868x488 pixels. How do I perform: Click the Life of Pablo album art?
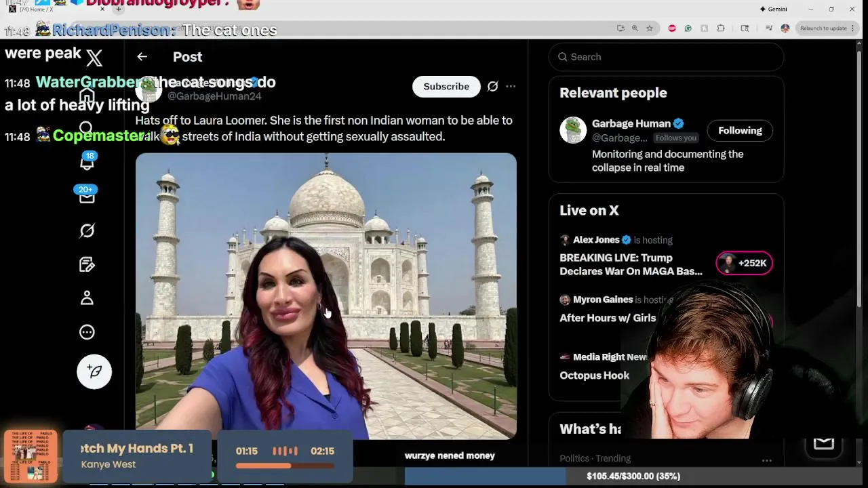31,455
